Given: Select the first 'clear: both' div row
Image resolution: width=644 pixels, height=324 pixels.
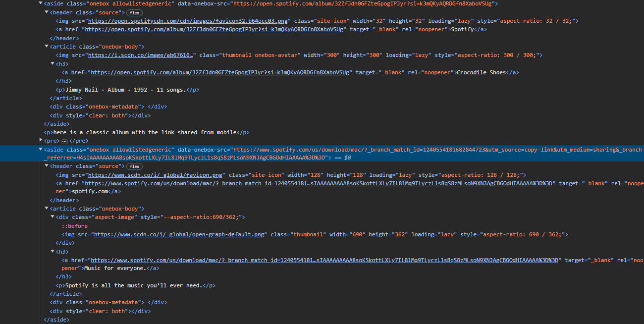Looking at the screenshot, I should (x=100, y=115).
